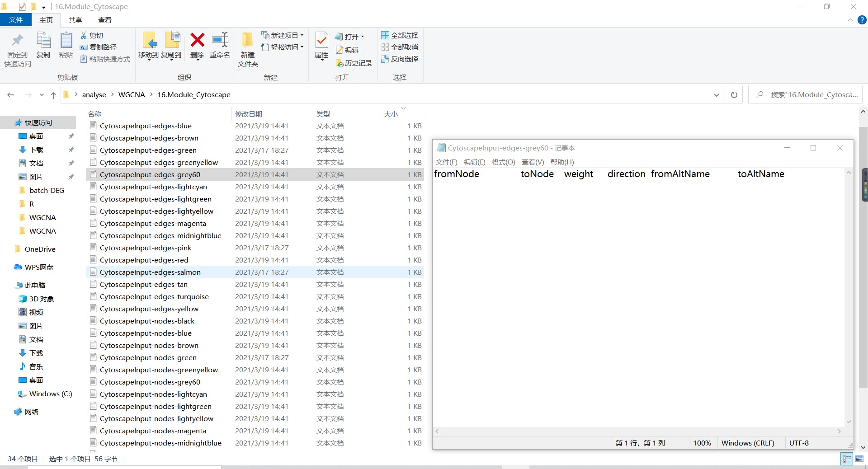
Task: Click the Notepad horizontal scrollbar
Action: 638,431
